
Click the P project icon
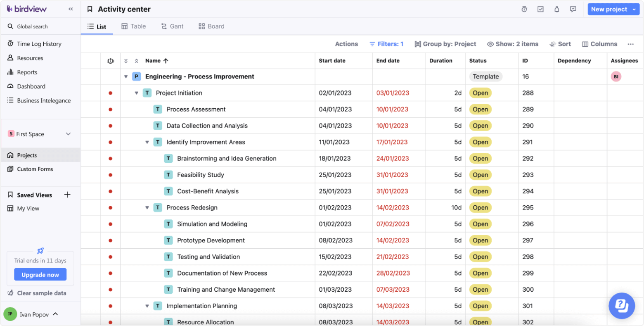click(x=136, y=76)
